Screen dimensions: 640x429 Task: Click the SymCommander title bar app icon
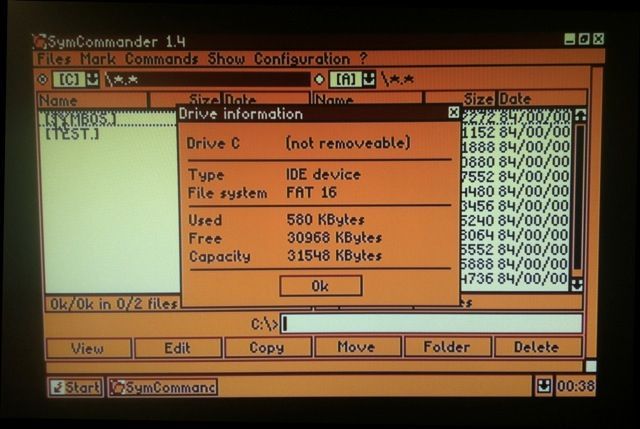tap(40, 42)
